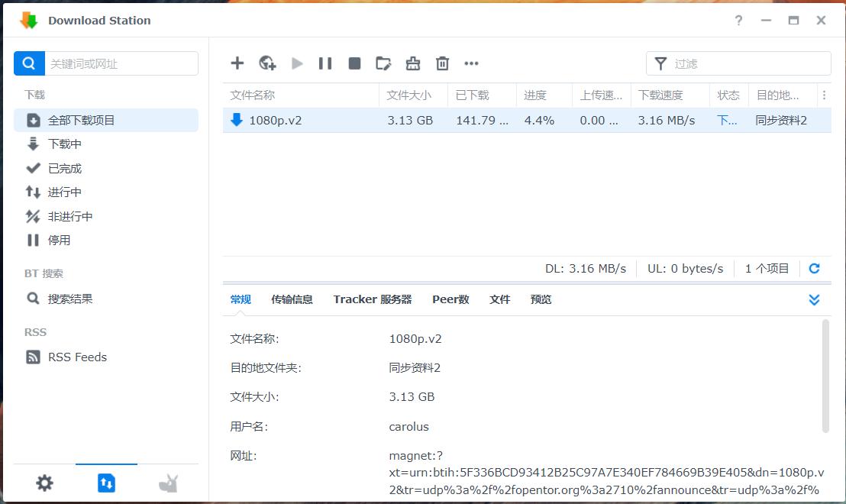The height and width of the screenshot is (504, 846).
Task: Clear completed downloads with the broom icon
Action: pos(413,63)
